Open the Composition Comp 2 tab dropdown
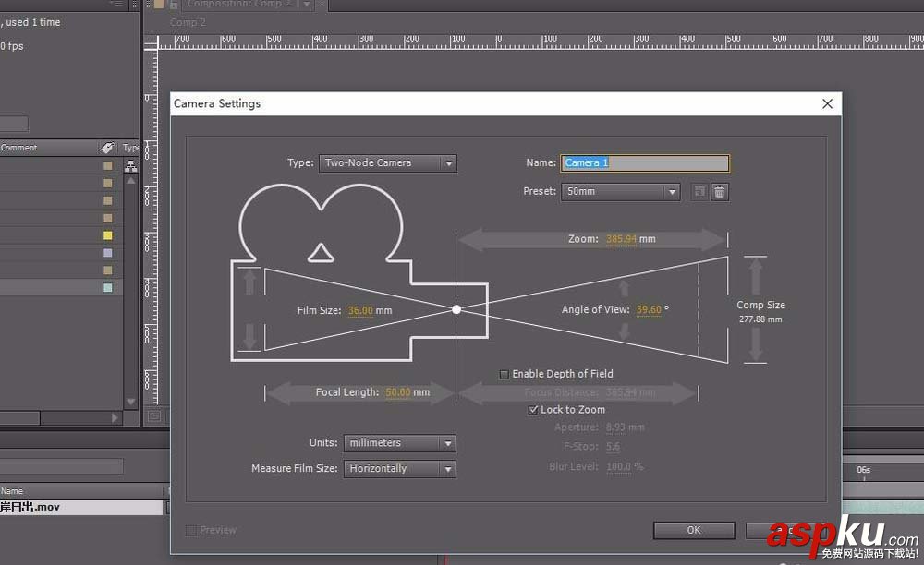The width and height of the screenshot is (924, 565). coord(307,4)
